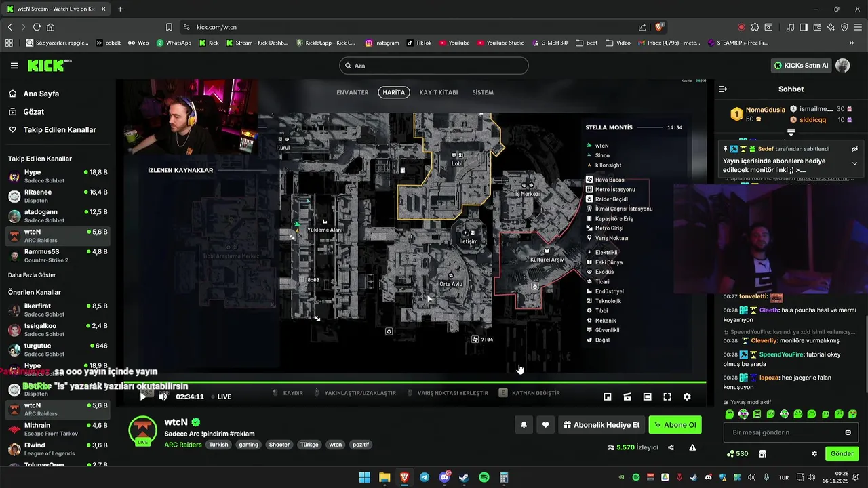Open the user profile avatar menu

tap(842, 66)
